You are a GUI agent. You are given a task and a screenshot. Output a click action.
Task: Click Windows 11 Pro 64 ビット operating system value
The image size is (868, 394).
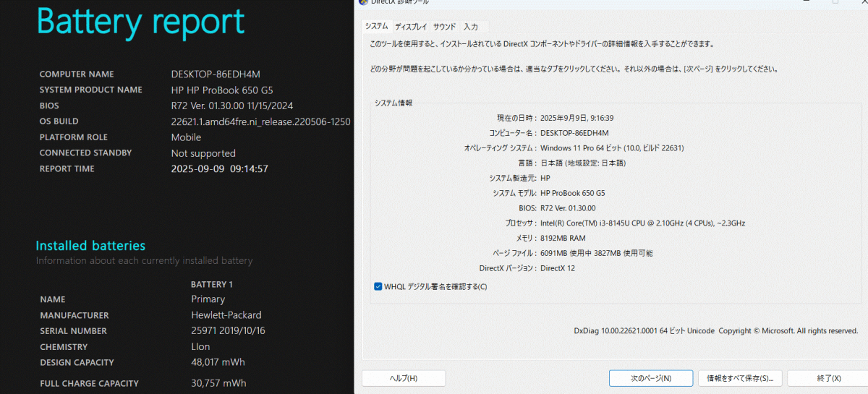[x=612, y=148]
